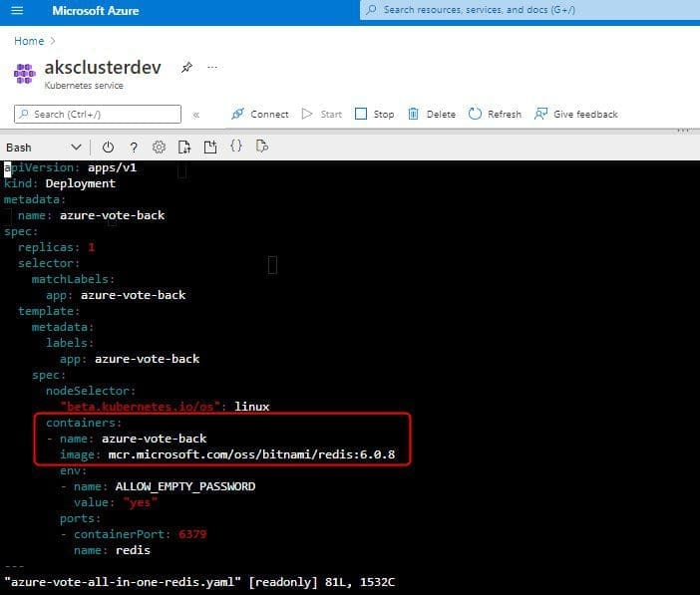Click the file name 'azure-vote-all-in-one-redis.yaml' status line
Viewport: 700px width, 595px height.
[123, 582]
